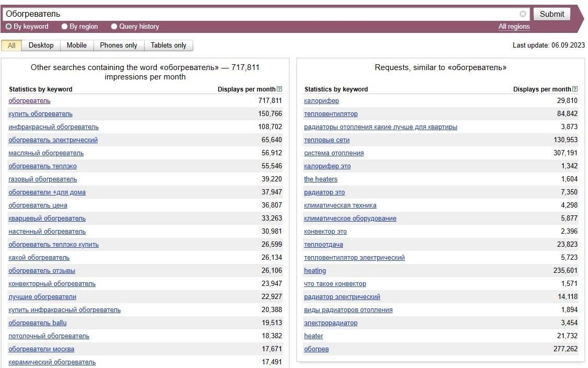Open the купить обогреватель keyword link

pos(41,114)
